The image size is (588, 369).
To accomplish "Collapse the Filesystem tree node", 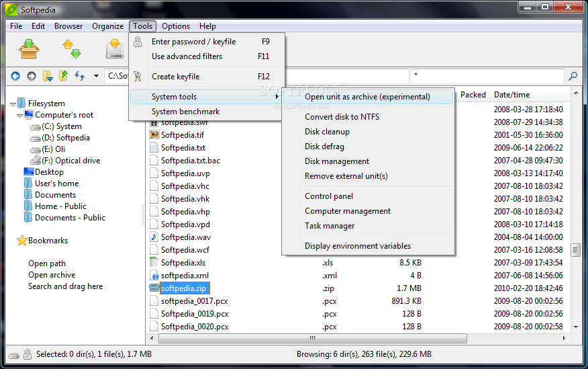I will (13, 104).
